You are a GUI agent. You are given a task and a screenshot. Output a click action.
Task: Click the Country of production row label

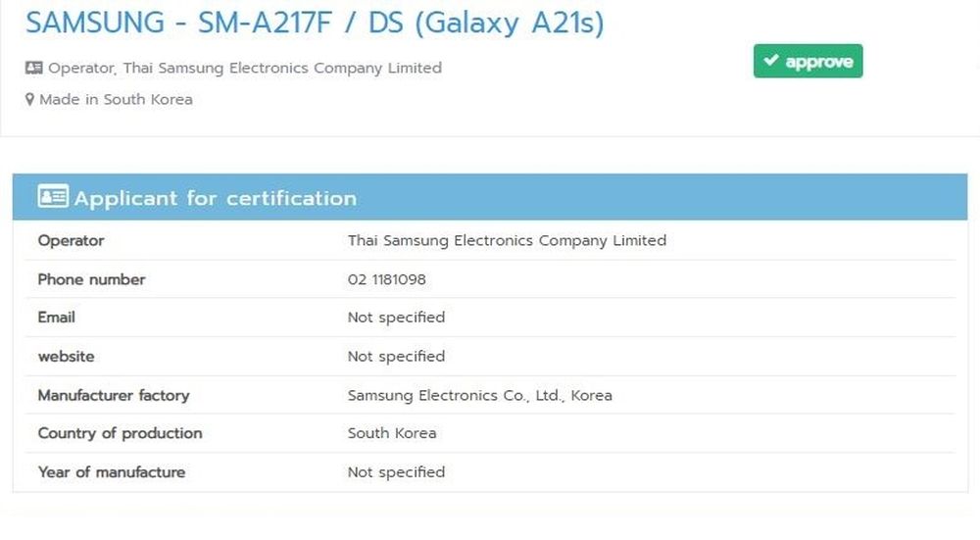120,433
